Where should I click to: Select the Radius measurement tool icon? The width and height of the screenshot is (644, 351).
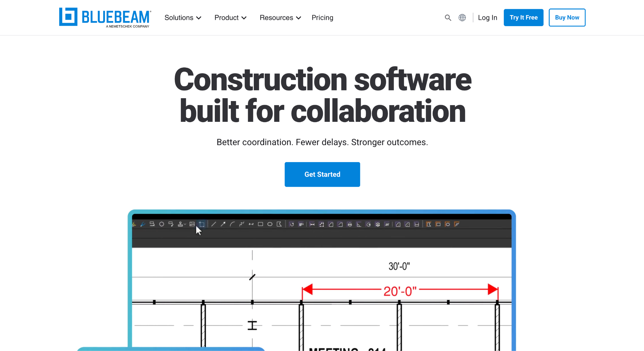click(368, 224)
